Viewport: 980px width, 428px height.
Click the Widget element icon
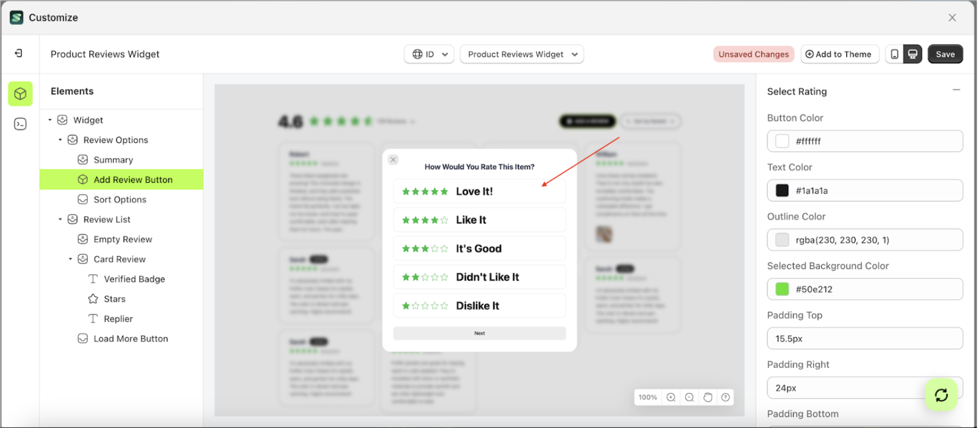63,120
